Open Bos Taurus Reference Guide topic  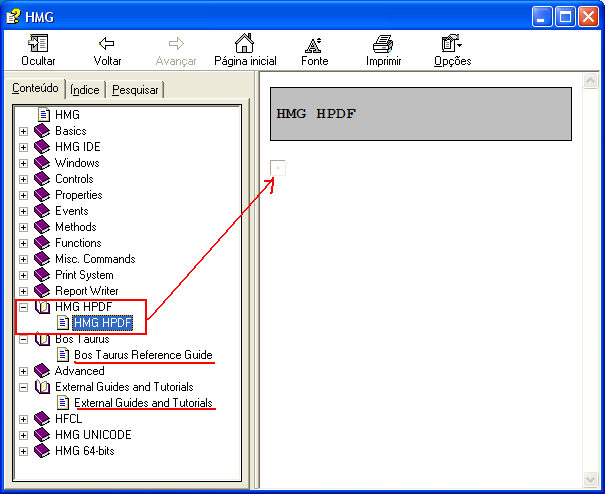[143, 355]
